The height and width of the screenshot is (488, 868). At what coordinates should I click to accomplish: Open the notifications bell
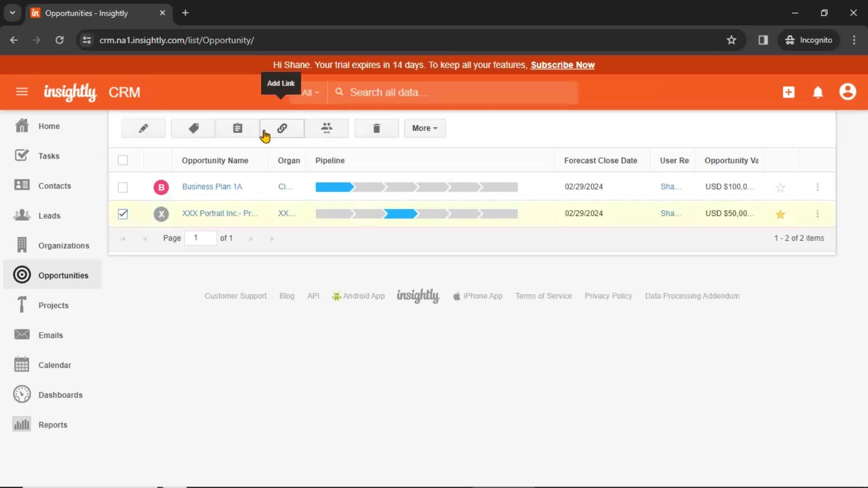click(x=818, y=92)
